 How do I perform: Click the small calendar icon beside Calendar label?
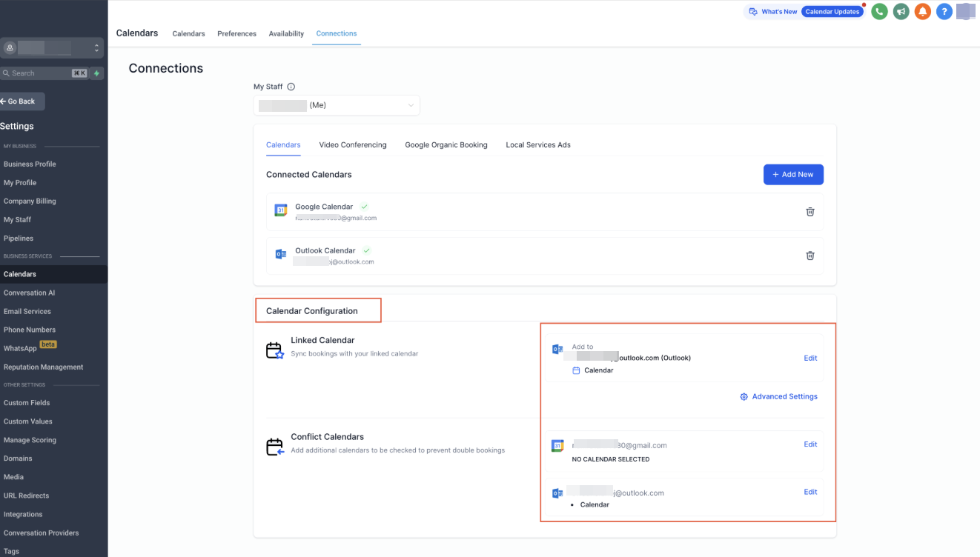[x=576, y=370]
